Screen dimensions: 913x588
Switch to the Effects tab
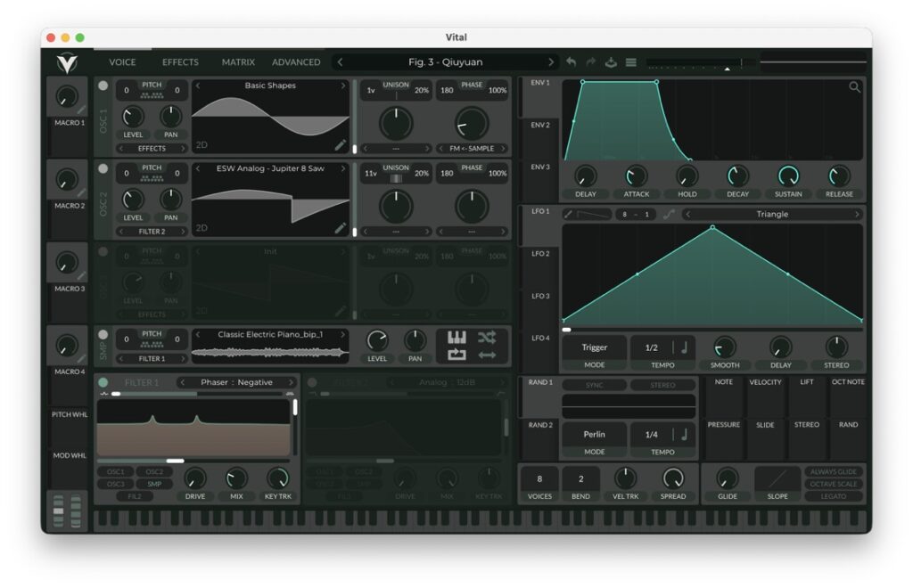(180, 62)
